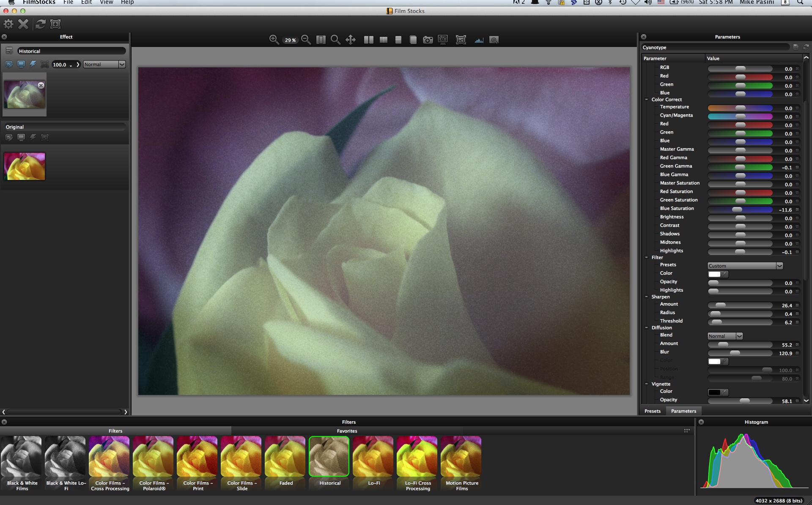Toggle the Historical layer monitor visibility icon
This screenshot has height=505, width=812.
tap(21, 64)
